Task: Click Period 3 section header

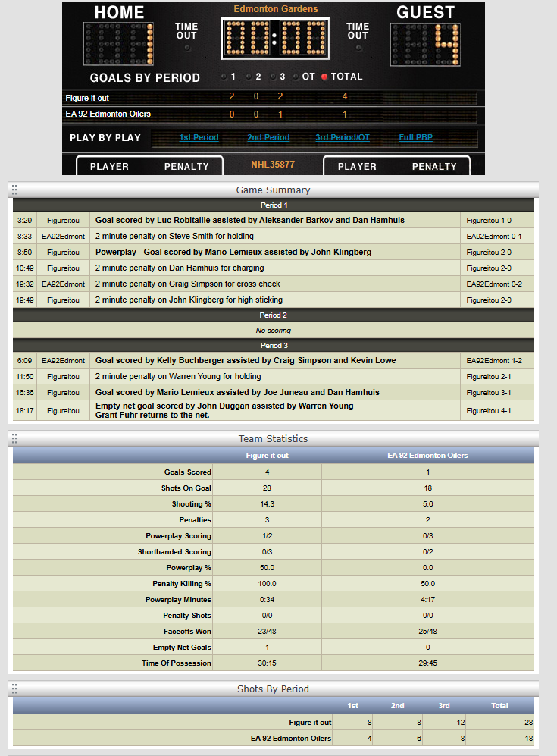Action: 274,346
